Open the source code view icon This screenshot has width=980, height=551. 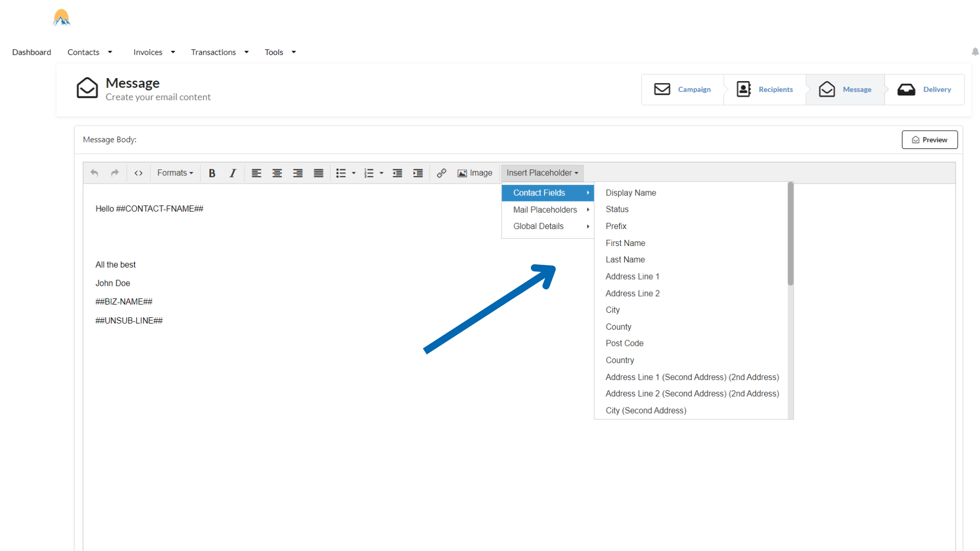(138, 173)
